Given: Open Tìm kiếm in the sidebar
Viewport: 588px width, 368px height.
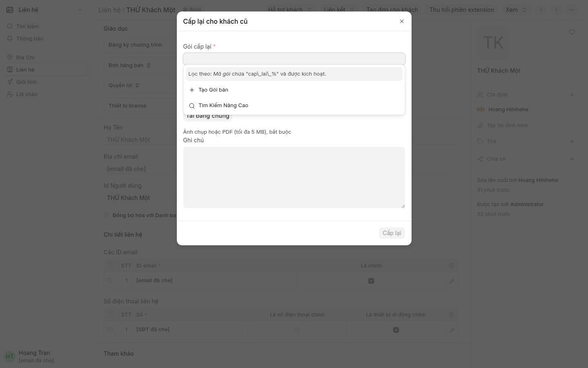Looking at the screenshot, I should [45, 26].
